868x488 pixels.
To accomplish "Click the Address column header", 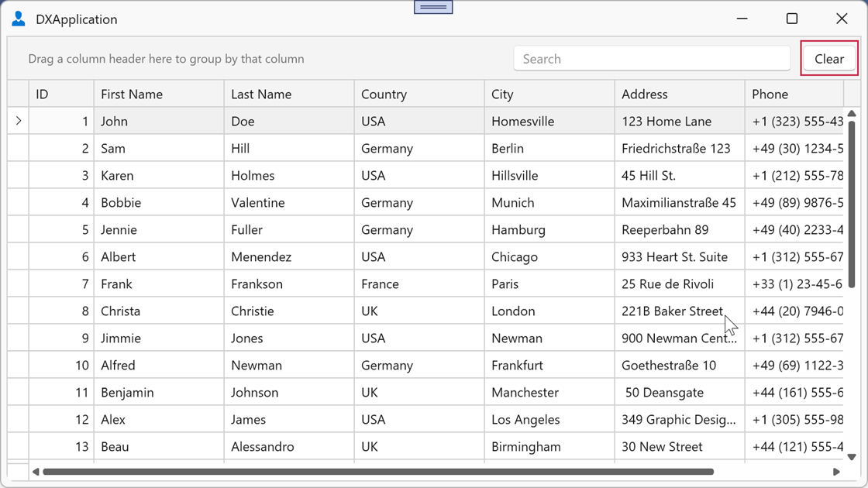I will (x=679, y=94).
